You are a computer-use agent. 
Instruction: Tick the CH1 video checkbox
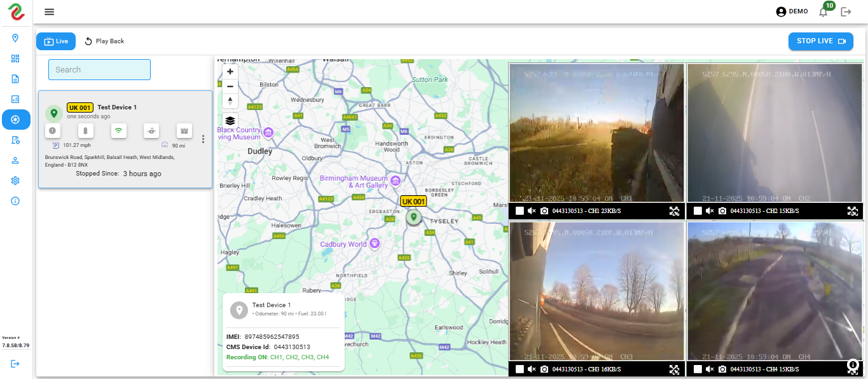tap(520, 211)
